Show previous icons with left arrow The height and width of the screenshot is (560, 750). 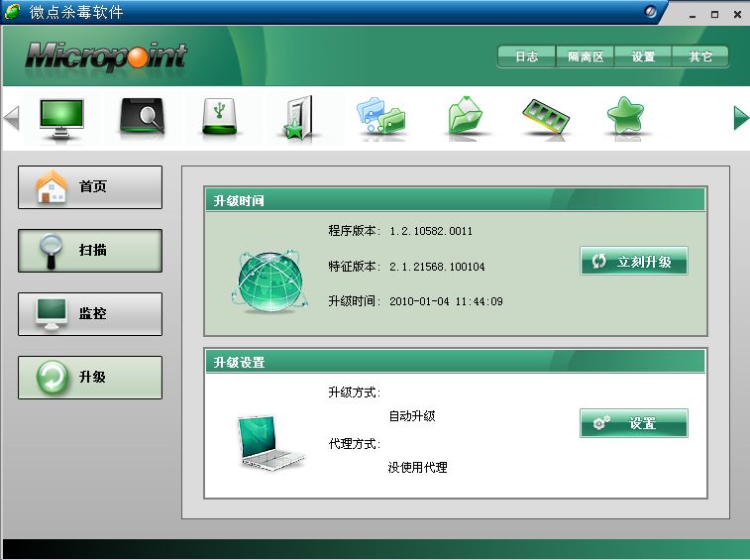[x=12, y=118]
